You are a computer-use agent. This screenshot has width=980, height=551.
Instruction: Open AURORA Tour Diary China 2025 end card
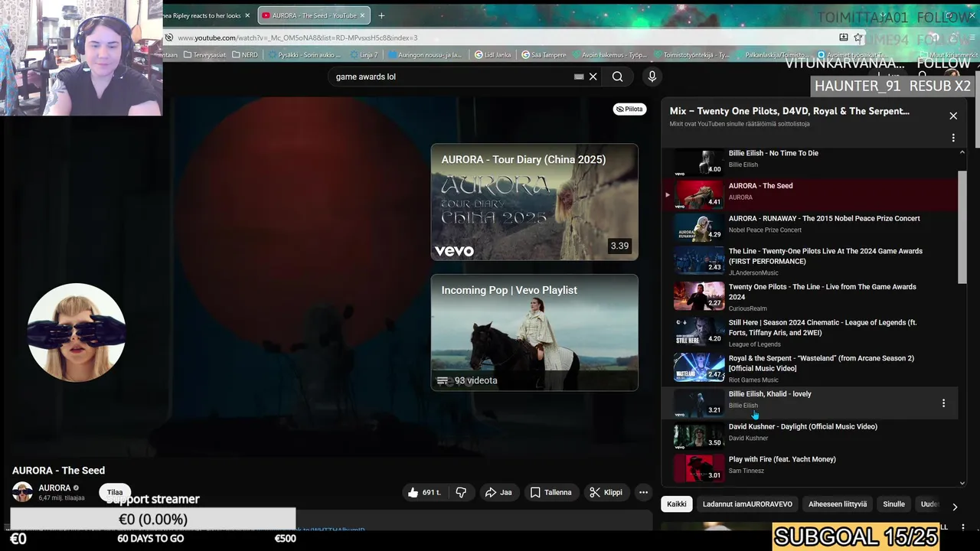click(x=534, y=202)
